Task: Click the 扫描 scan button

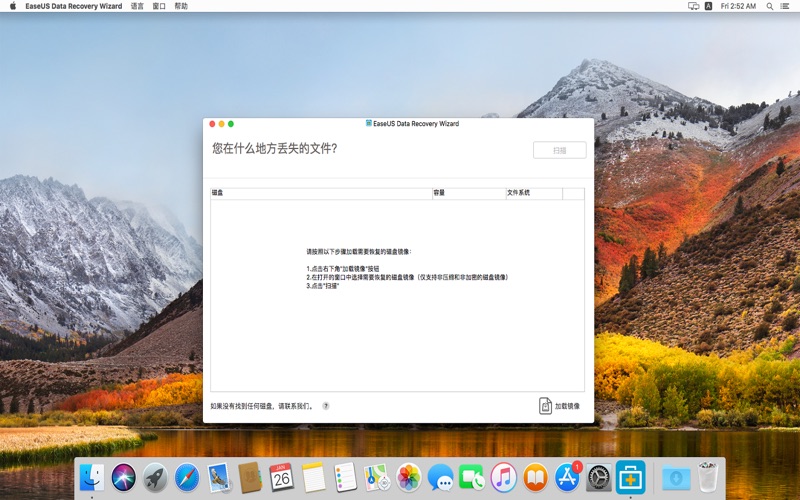Action: click(559, 150)
